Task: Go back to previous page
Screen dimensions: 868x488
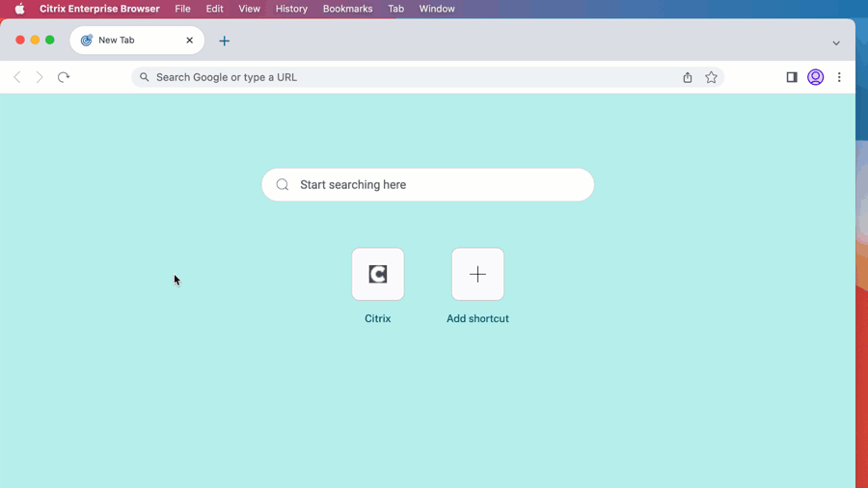Action: click(x=17, y=77)
